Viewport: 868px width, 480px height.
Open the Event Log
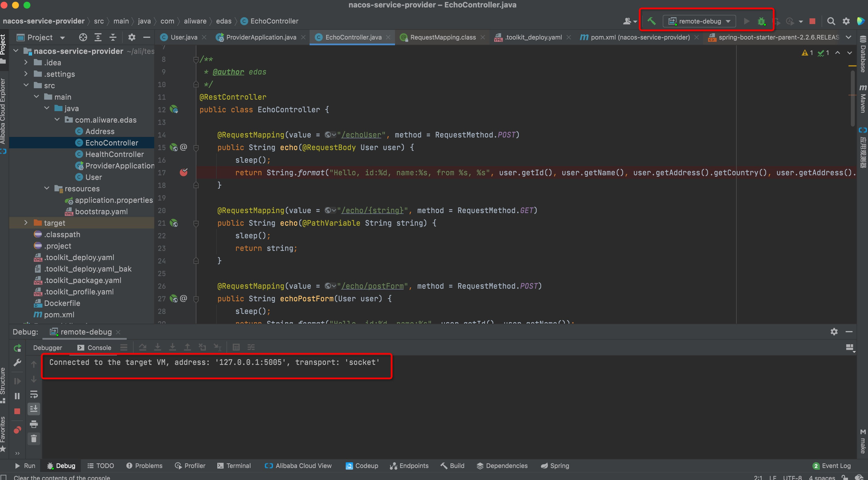pos(832,466)
